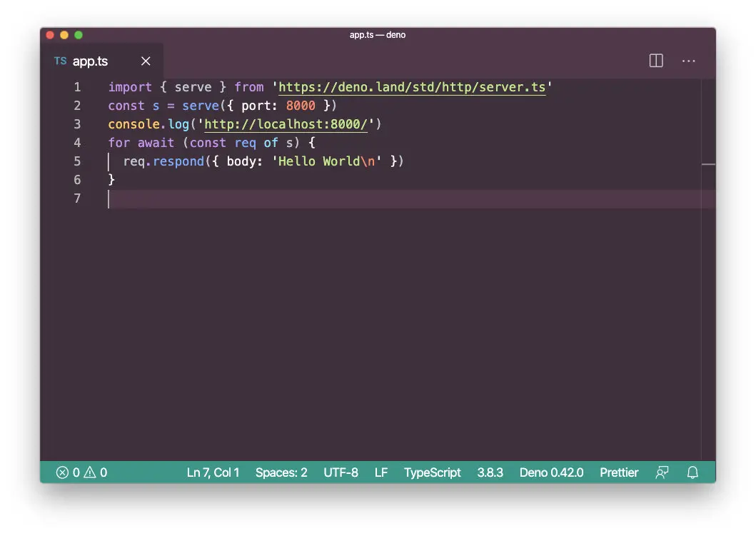Image resolution: width=756 pixels, height=536 pixels.
Task: Click the 'await' keyword on line 4
Action: (156, 143)
